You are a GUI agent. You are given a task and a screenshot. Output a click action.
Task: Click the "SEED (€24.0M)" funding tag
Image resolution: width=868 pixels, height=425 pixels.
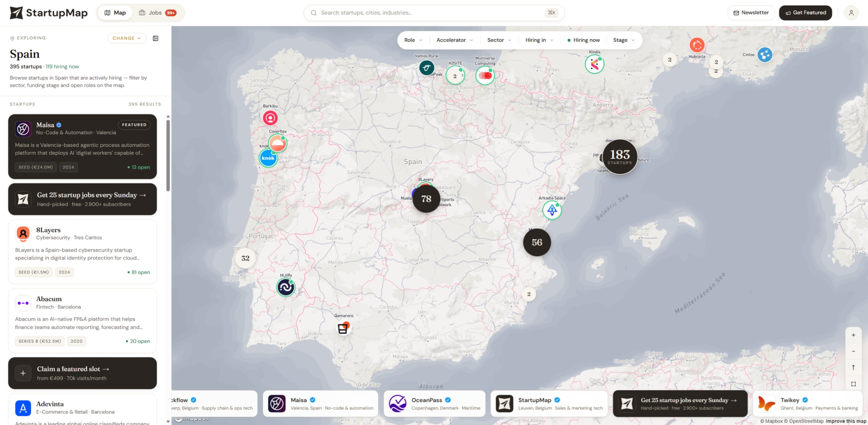pos(36,167)
